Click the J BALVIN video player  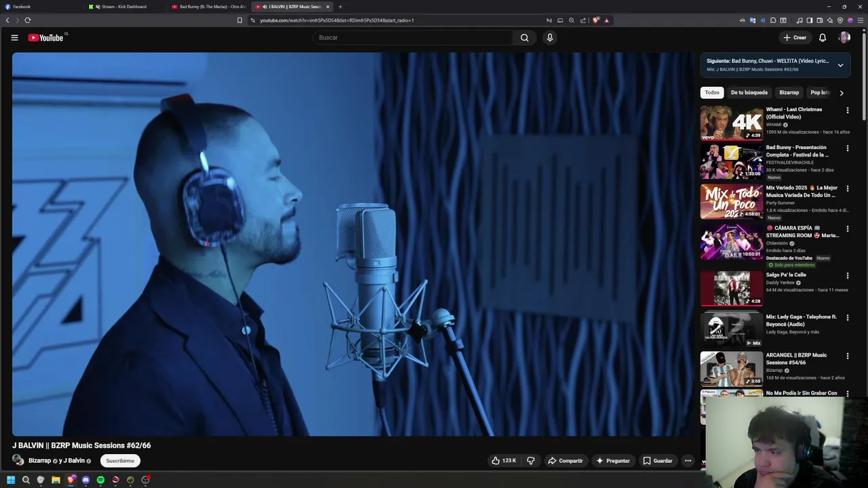(353, 244)
